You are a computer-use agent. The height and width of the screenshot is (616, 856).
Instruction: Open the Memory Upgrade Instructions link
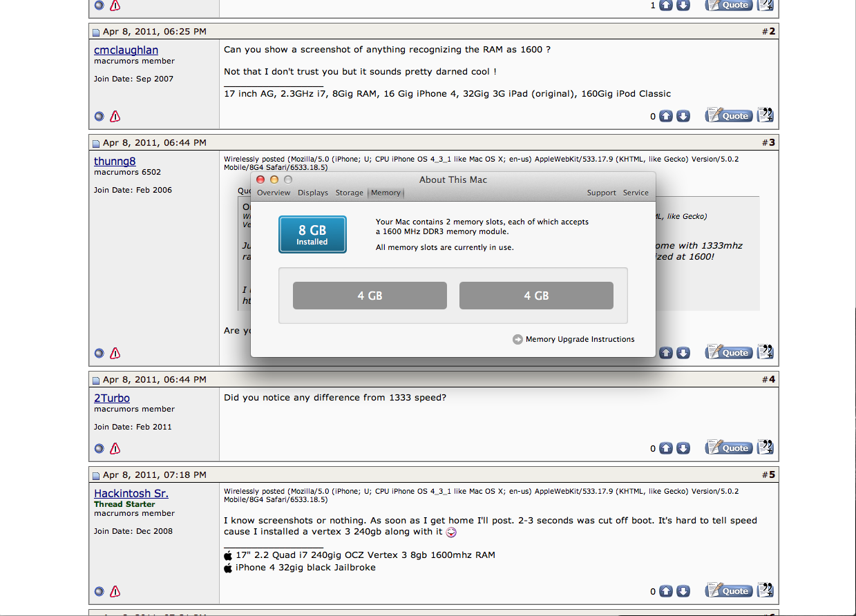pyautogui.click(x=580, y=339)
